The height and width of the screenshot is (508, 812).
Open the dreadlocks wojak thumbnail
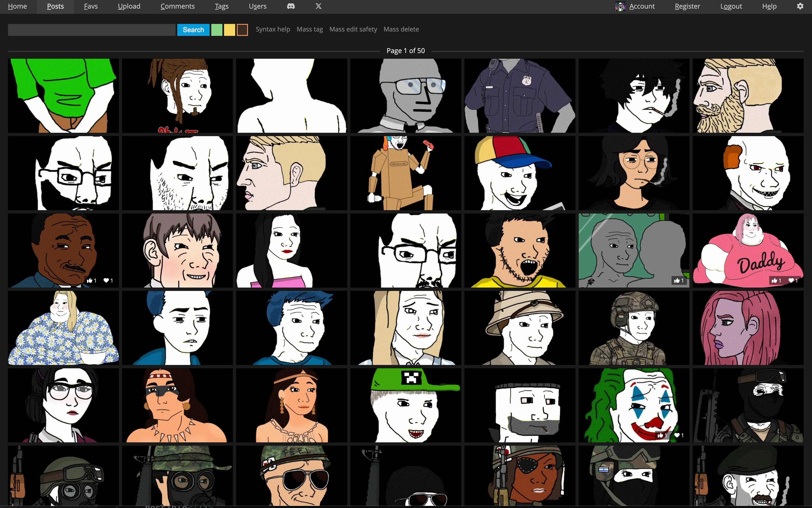[177, 96]
